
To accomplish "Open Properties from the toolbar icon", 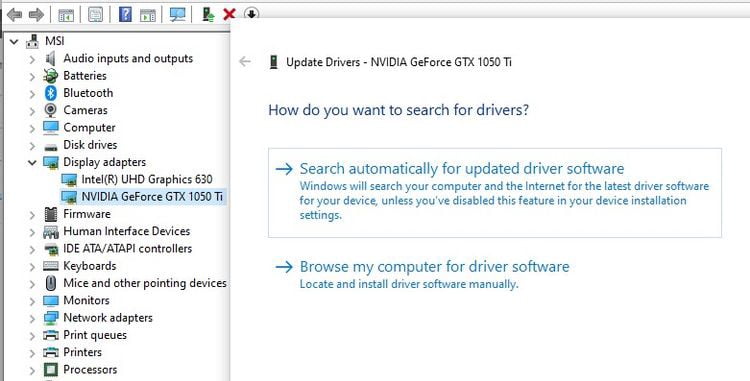I will click(x=95, y=15).
